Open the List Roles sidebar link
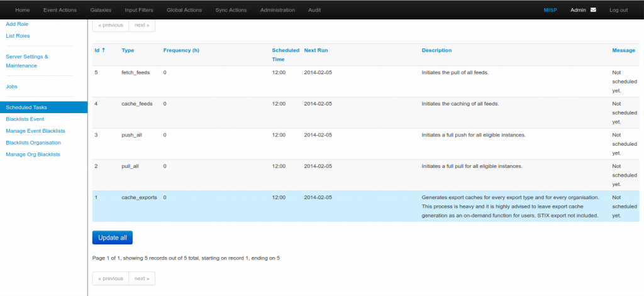 point(18,36)
